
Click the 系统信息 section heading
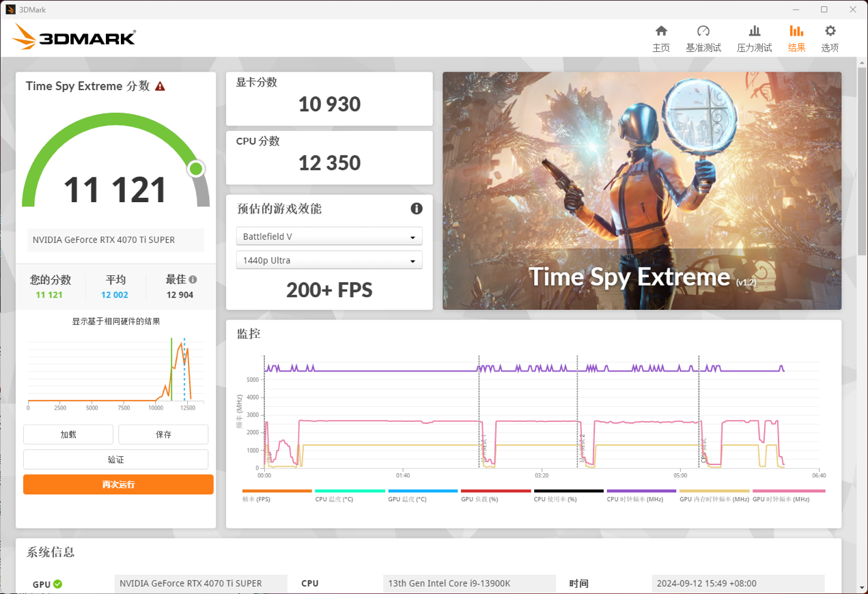51,552
